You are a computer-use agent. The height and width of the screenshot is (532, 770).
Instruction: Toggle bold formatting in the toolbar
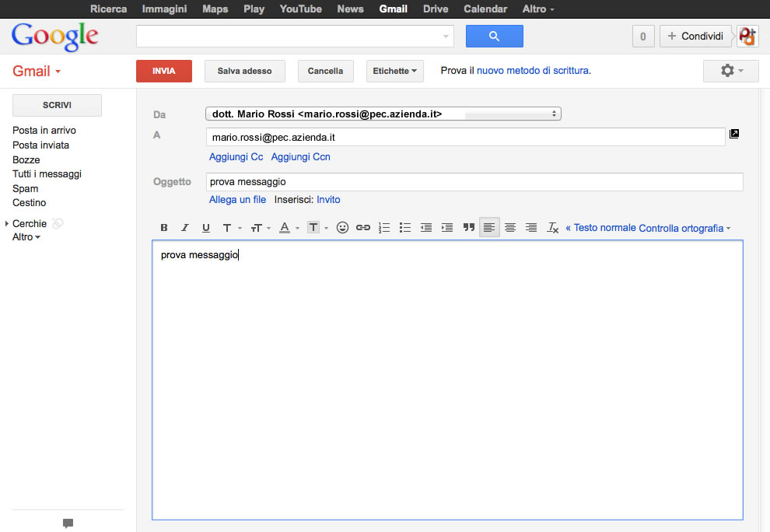164,228
